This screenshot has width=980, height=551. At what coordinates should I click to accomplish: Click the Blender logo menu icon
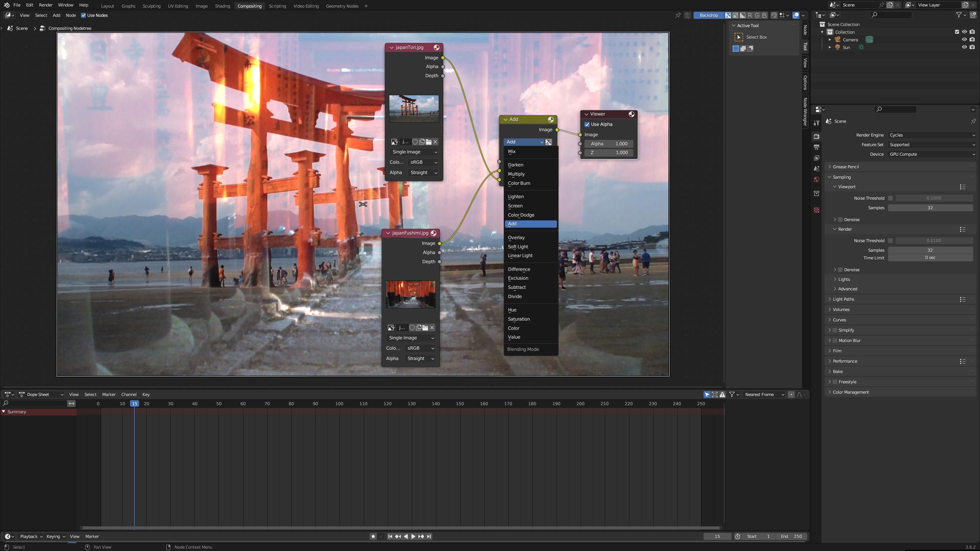click(7, 5)
